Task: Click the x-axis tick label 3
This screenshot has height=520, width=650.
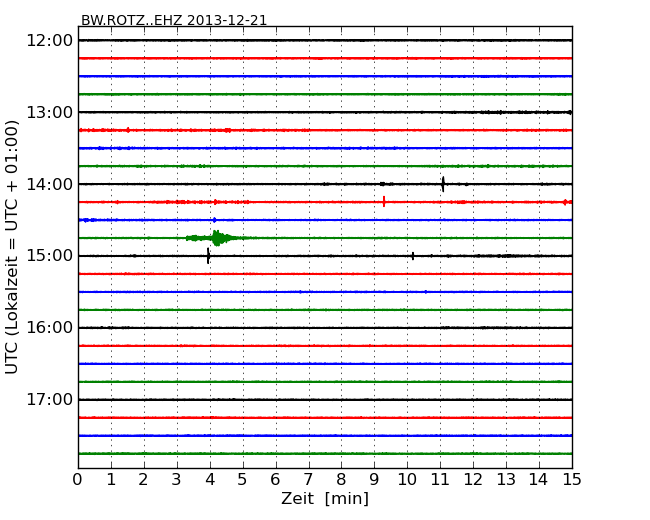Action: (177, 480)
